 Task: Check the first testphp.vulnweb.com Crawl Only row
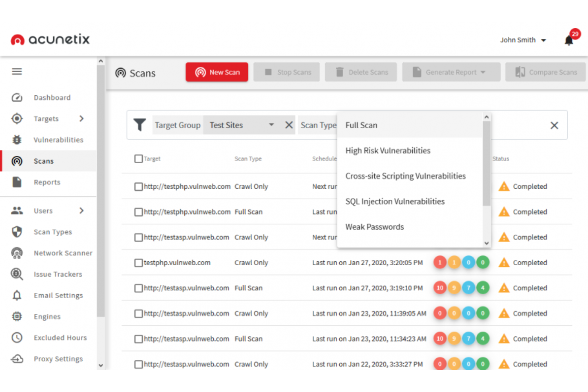pyautogui.click(x=138, y=187)
